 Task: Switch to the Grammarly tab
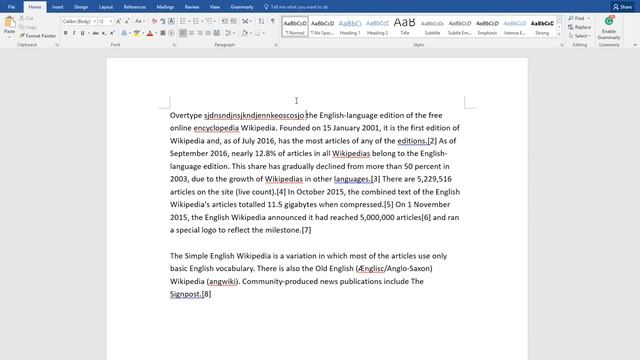pyautogui.click(x=242, y=7)
